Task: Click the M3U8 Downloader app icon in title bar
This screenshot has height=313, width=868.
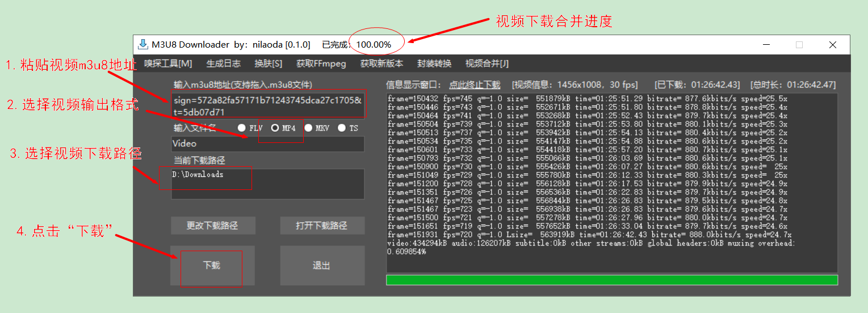Action: tap(143, 44)
